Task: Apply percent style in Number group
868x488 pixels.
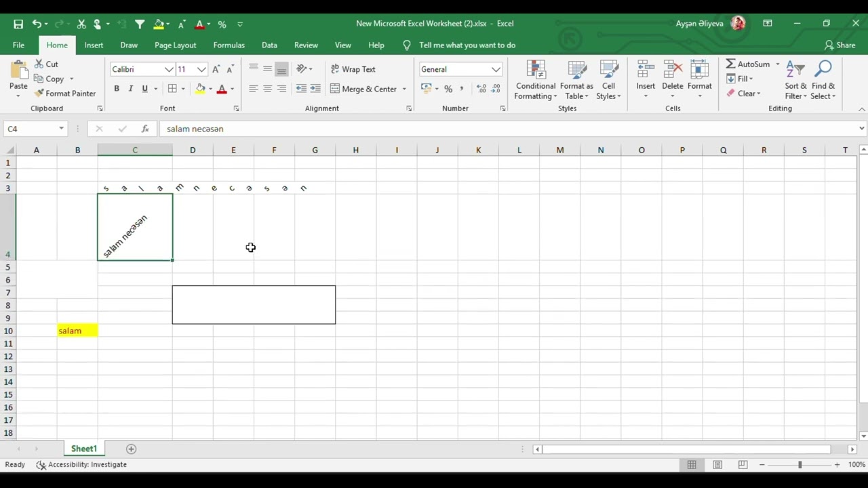Action: click(448, 89)
